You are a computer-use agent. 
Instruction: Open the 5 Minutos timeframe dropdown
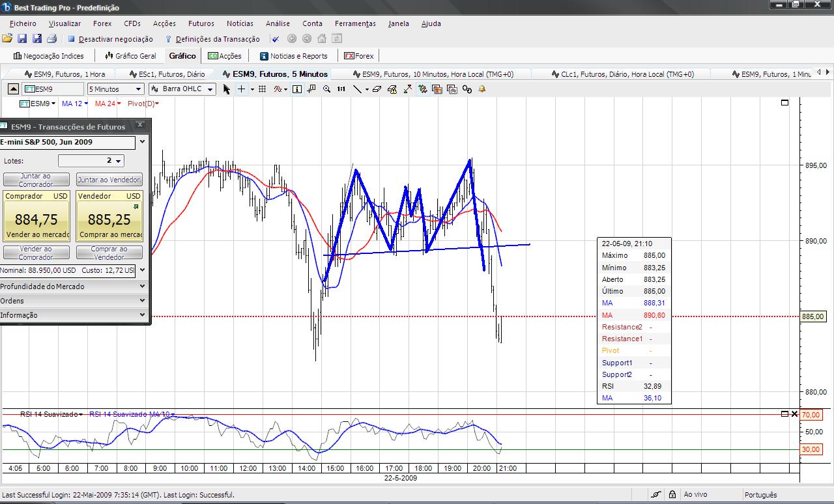(115, 89)
